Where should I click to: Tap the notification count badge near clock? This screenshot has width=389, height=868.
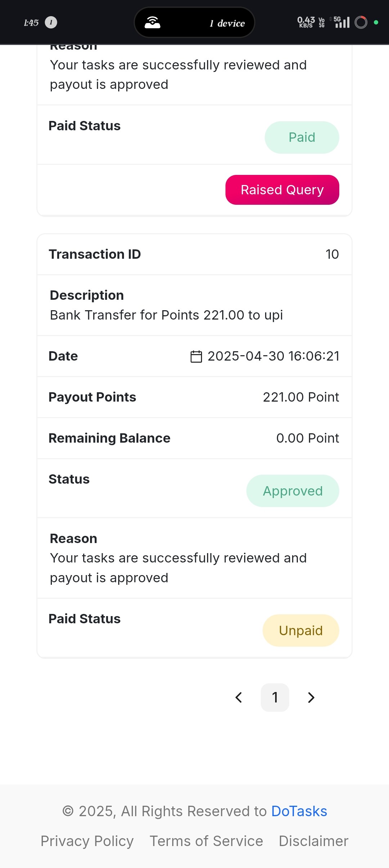(51, 22)
